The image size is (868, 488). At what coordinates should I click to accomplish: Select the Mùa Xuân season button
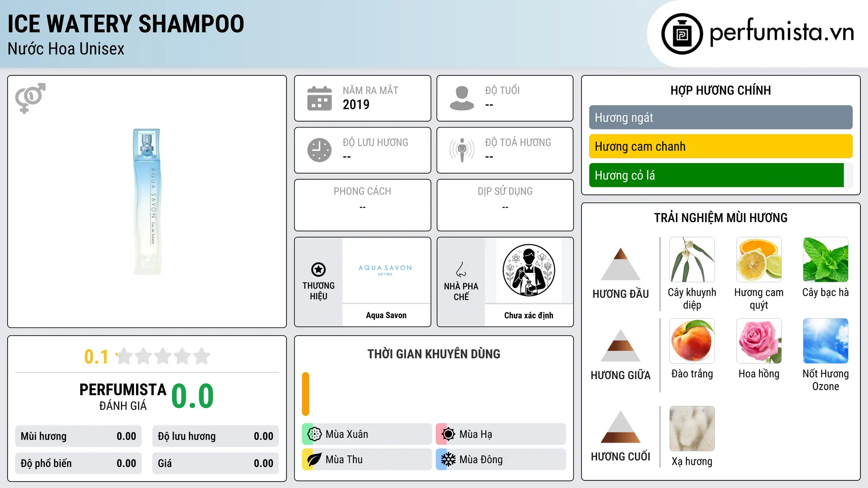[x=367, y=434]
